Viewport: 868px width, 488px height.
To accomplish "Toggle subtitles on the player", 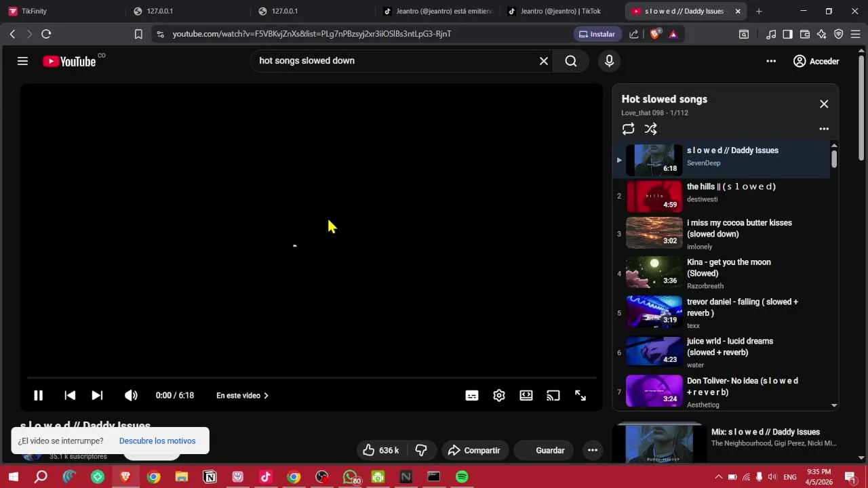I will [472, 396].
